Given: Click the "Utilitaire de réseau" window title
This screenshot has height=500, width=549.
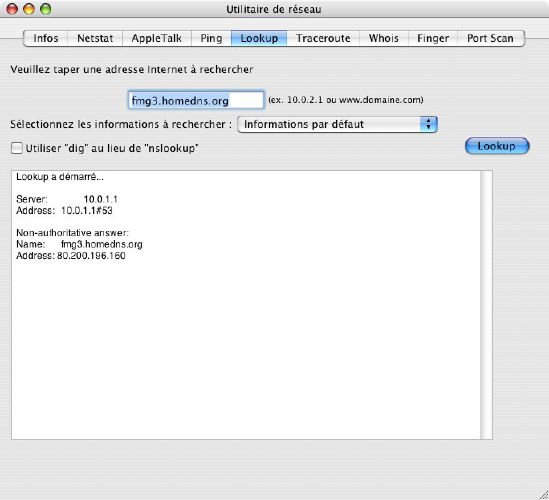Looking at the screenshot, I should pyautogui.click(x=274, y=9).
